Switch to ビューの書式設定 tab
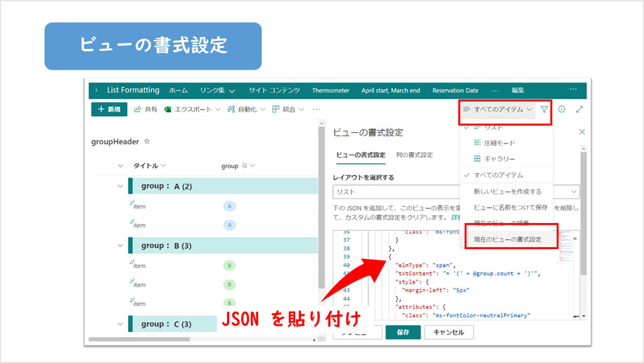This screenshot has width=644, height=363. (361, 155)
